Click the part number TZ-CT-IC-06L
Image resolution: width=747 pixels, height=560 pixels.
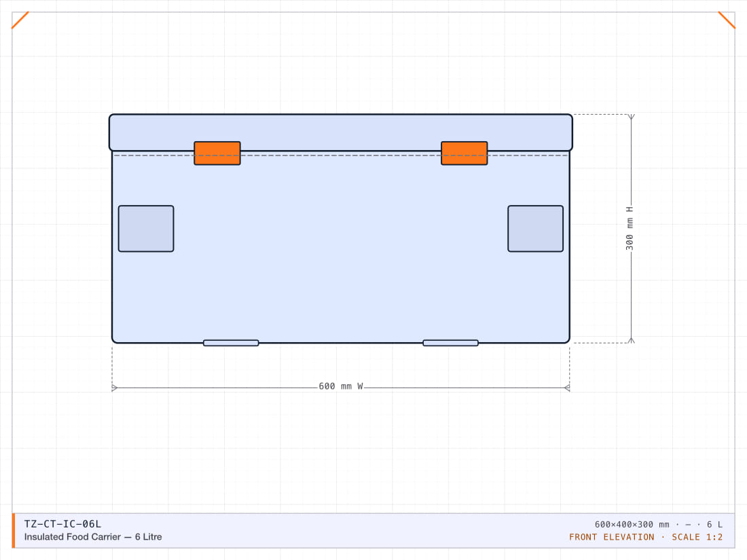pyautogui.click(x=62, y=524)
